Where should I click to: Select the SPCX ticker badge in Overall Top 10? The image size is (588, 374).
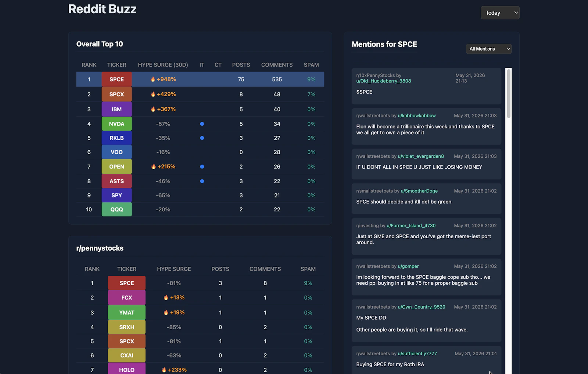[116, 94]
